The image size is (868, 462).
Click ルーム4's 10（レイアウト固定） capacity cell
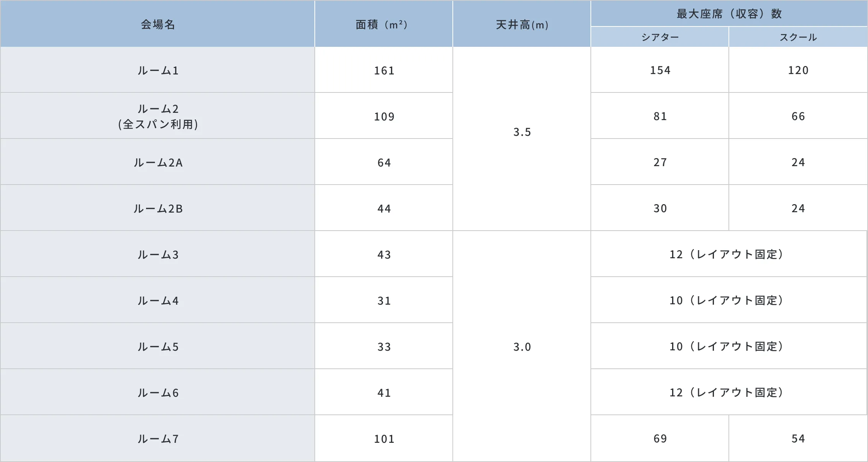coord(728,300)
